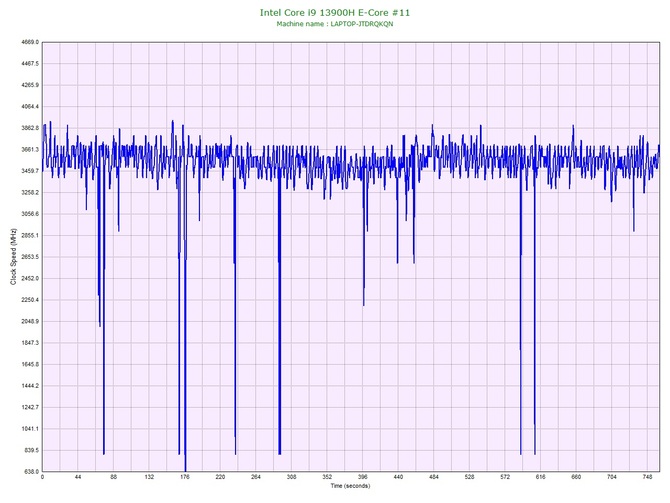Click the y-axis value 3459.7
670x503 pixels.
(x=30, y=171)
